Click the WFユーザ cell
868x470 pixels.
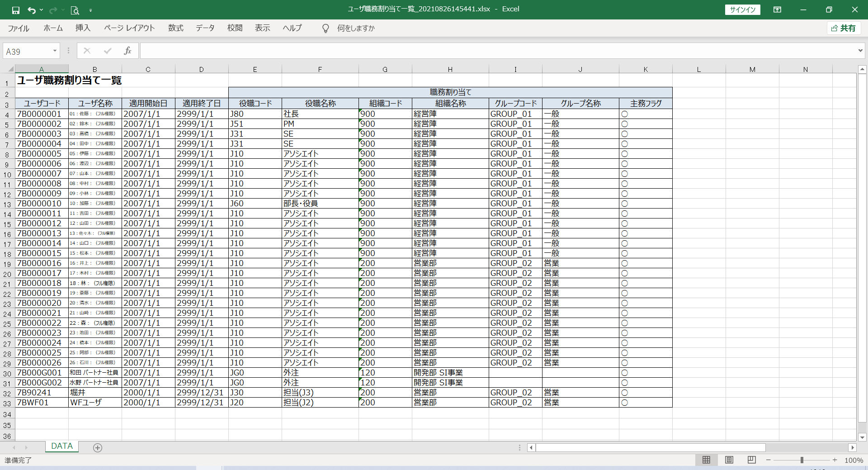click(95, 403)
